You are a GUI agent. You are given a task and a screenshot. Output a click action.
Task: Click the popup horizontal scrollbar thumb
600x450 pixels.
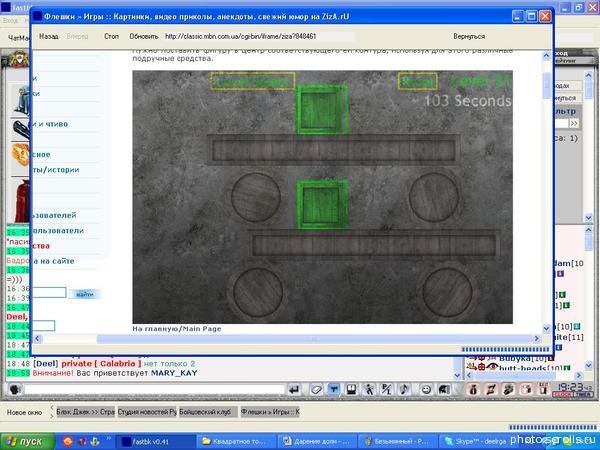tap(314, 338)
